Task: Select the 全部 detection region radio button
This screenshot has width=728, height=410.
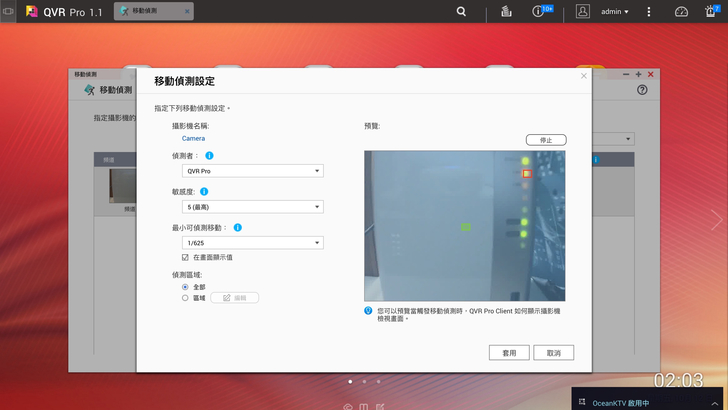Action: pos(185,286)
